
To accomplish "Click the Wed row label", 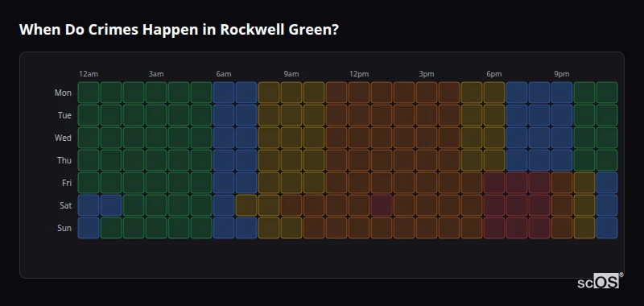I will 63,138.
